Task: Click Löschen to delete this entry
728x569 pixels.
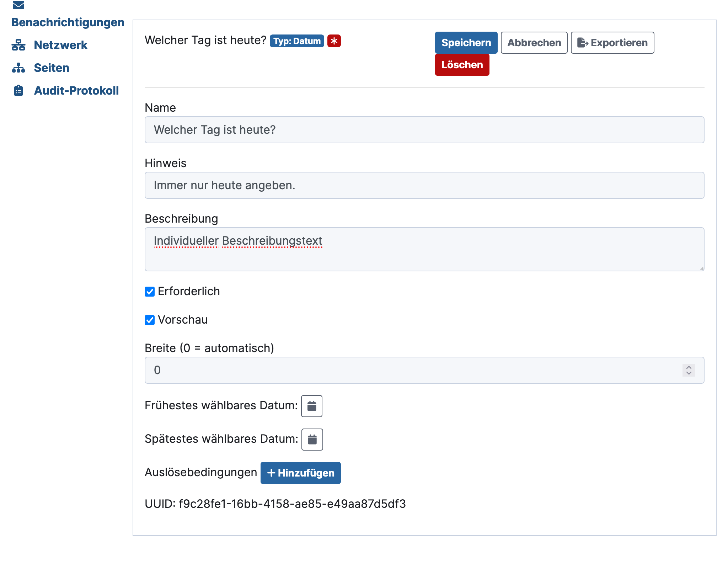Action: (x=463, y=65)
